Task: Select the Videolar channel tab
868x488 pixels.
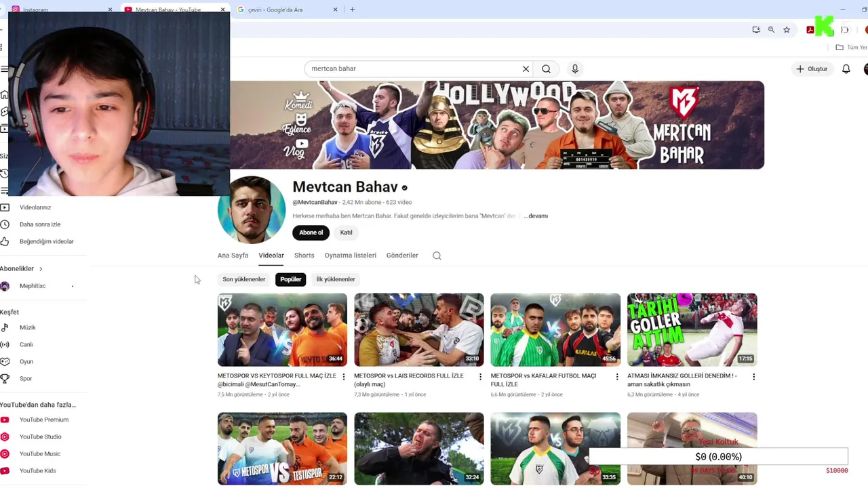Action: 271,256
